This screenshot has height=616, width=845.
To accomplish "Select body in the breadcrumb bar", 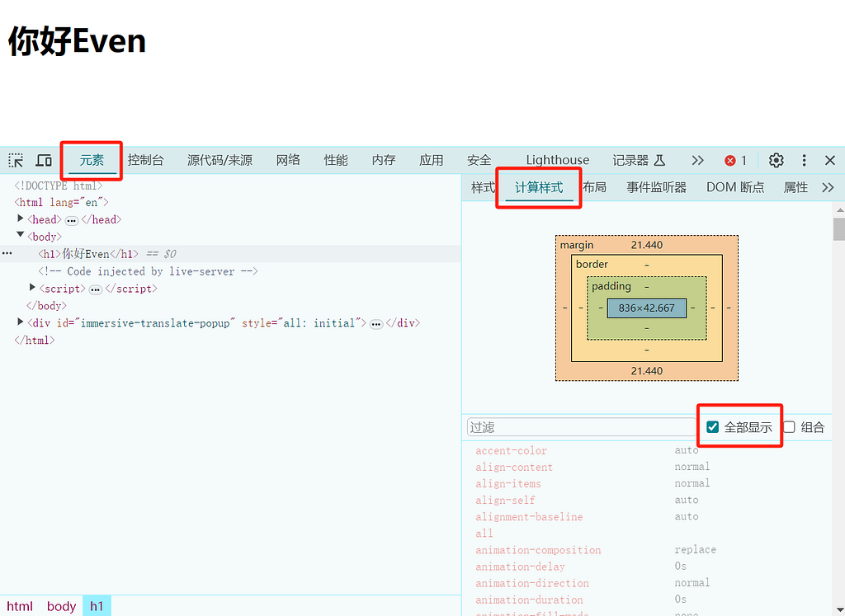I will [x=61, y=606].
